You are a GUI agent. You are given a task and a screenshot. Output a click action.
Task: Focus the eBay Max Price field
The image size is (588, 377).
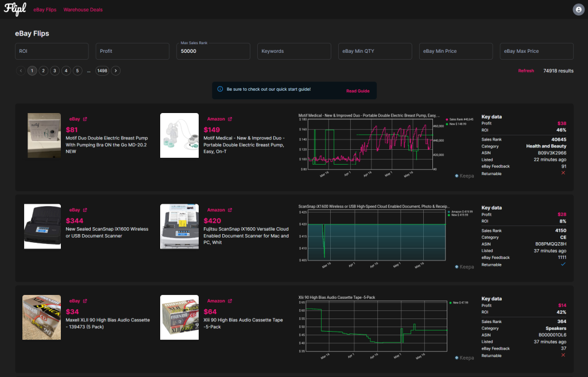pos(537,51)
